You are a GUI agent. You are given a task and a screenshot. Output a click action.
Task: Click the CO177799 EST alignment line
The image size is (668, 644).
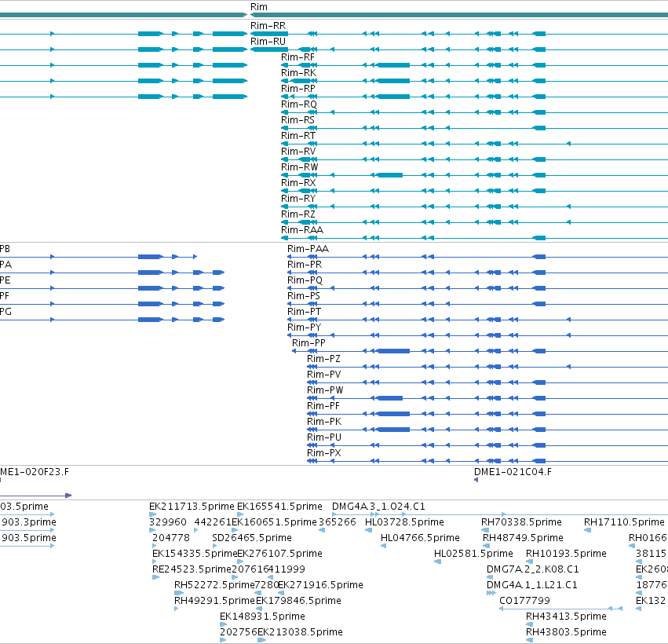pos(560,609)
